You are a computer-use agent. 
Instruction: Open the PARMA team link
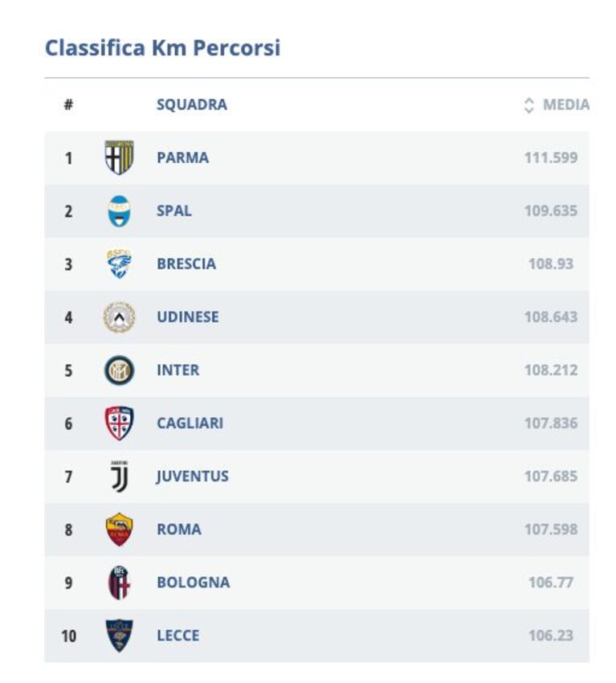(x=182, y=157)
